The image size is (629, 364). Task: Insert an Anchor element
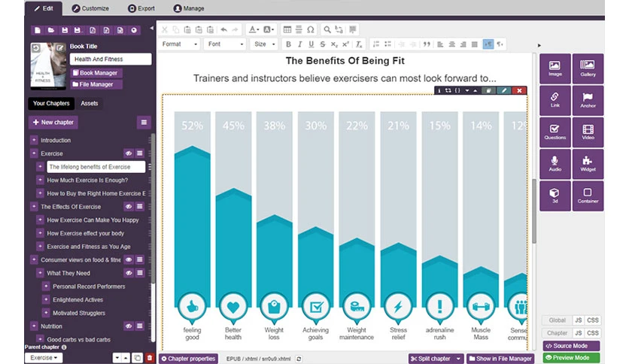[588, 100]
